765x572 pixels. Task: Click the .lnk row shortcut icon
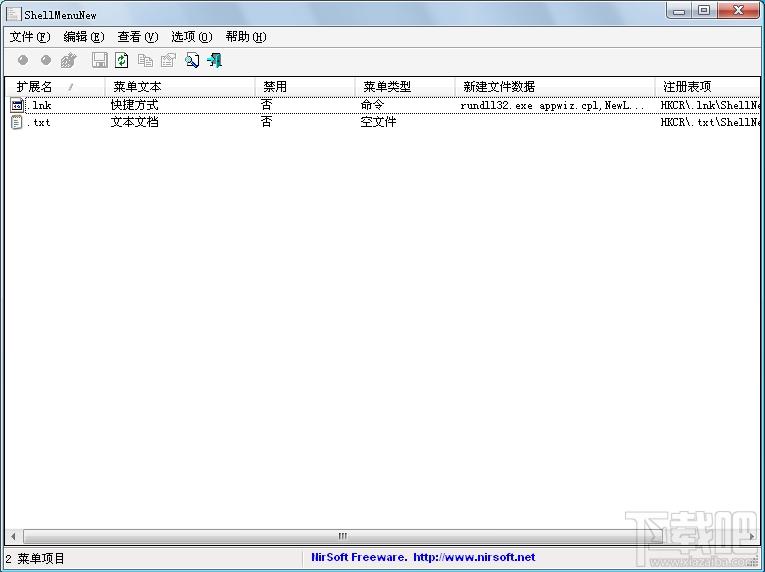point(17,105)
